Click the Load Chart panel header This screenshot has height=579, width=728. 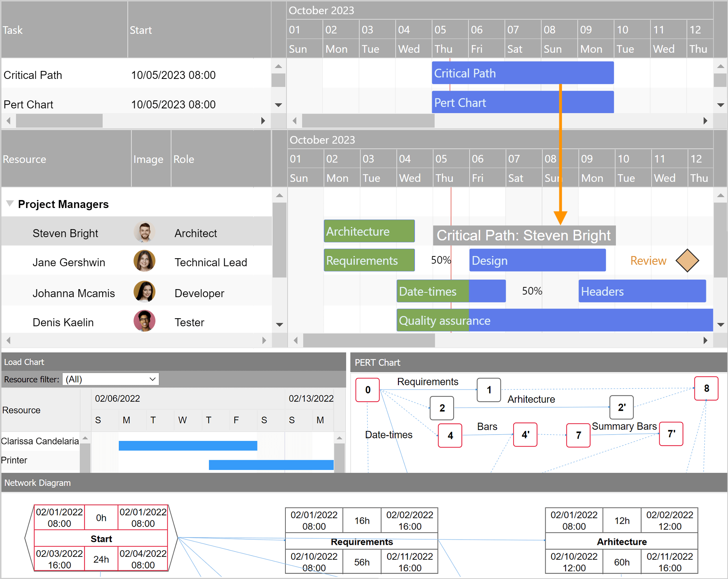(24, 362)
